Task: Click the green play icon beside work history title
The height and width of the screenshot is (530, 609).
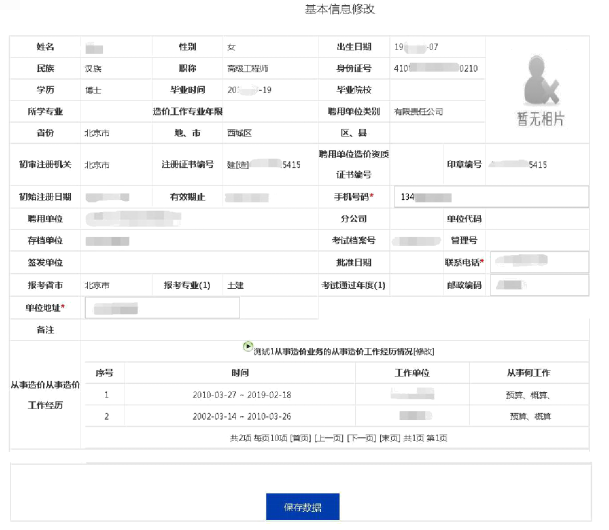Action: point(247,346)
